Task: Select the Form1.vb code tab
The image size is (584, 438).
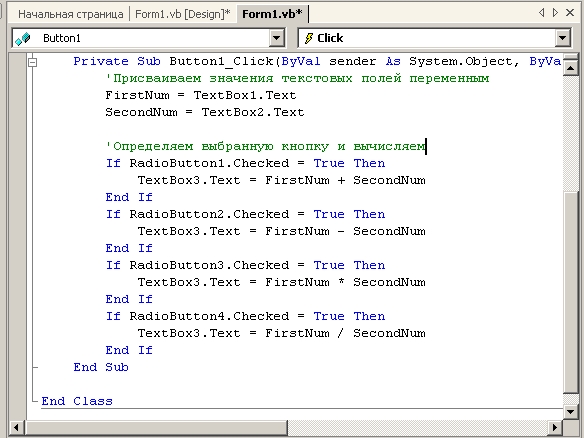Action: pyautogui.click(x=272, y=14)
